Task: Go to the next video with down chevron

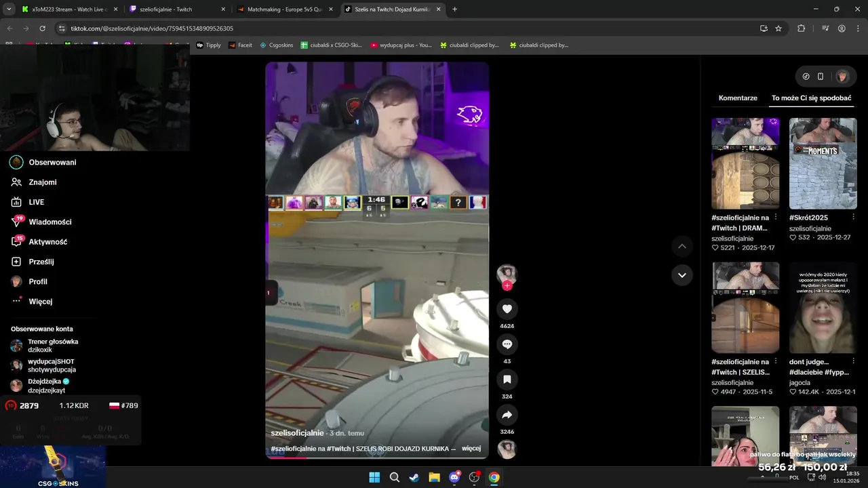Action: tap(682, 275)
